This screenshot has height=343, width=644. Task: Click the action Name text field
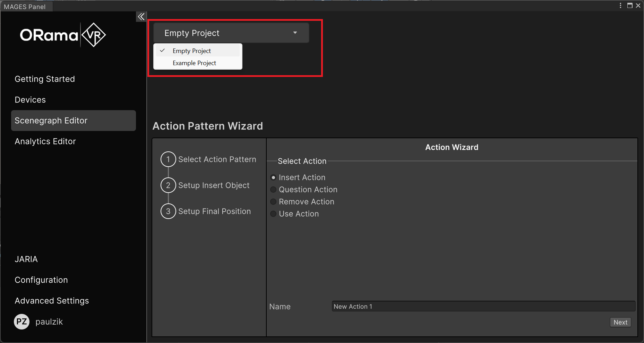[x=483, y=307]
